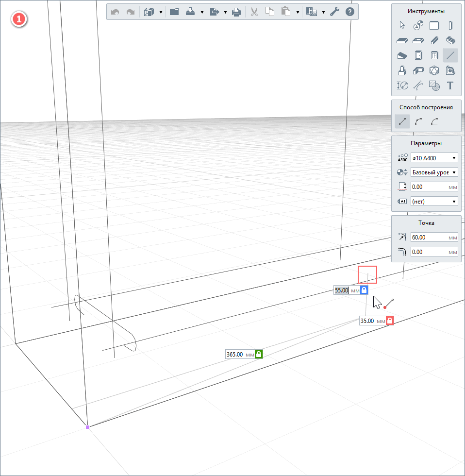Click the 55.00 mm dynamic input field
The height and width of the screenshot is (476, 465).
(347, 290)
